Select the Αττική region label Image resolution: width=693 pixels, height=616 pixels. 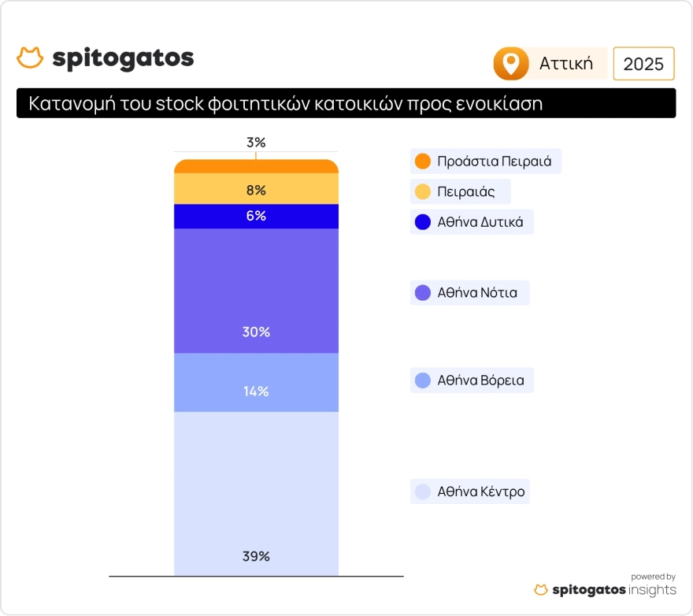click(566, 64)
